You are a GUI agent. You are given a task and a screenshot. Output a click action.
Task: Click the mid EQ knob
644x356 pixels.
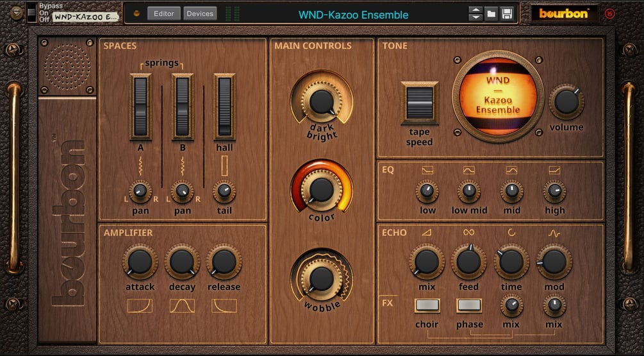(x=512, y=192)
